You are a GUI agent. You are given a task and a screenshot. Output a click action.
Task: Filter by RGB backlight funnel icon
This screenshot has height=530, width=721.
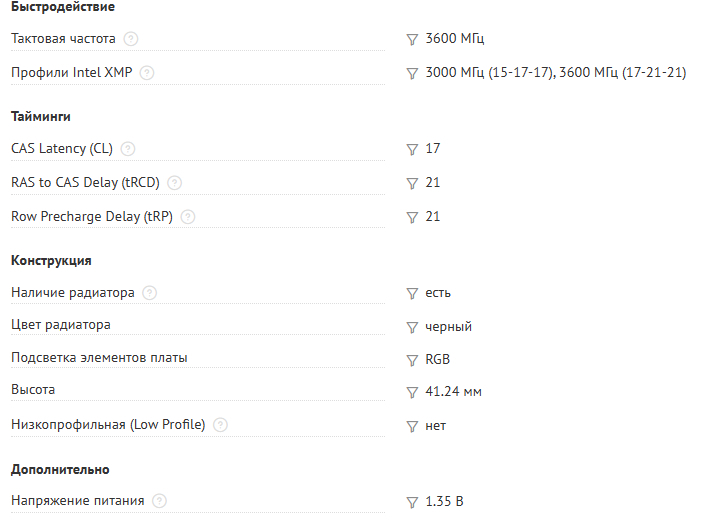click(x=411, y=360)
